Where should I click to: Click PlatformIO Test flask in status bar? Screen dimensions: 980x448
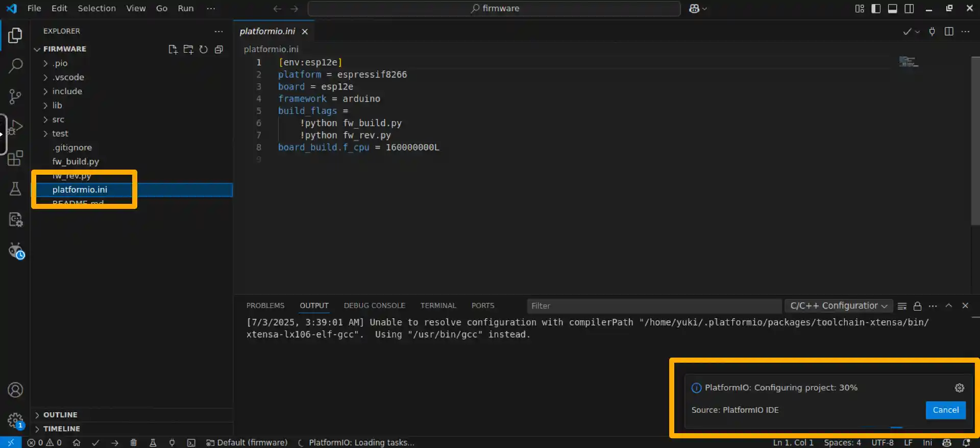pos(153,442)
